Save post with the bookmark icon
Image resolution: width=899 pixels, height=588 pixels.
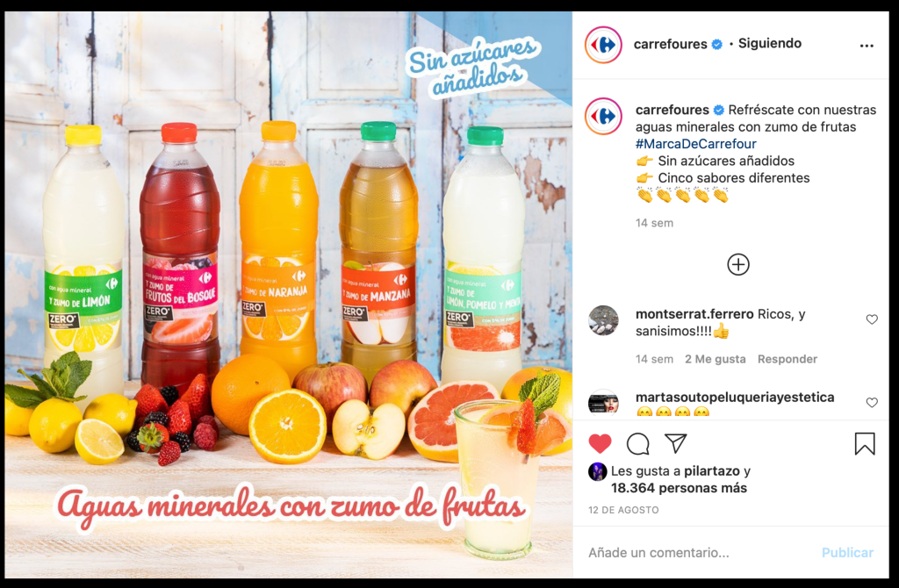(865, 443)
